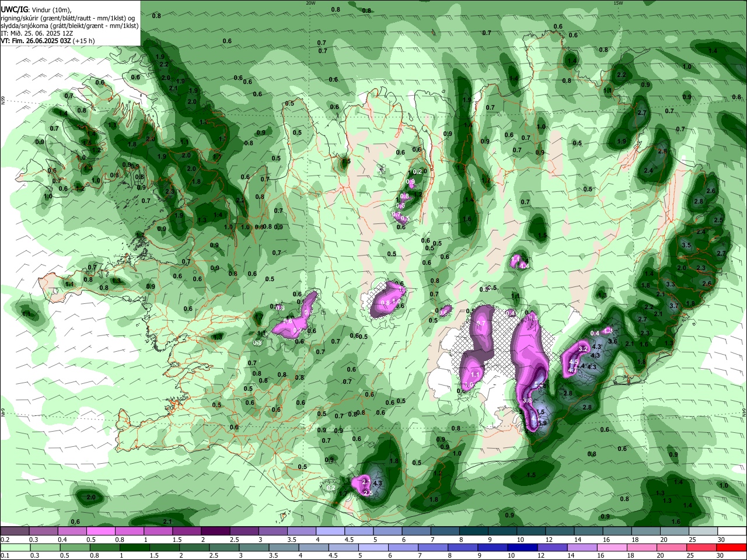Click the '15W' longitude label at top

618,3
